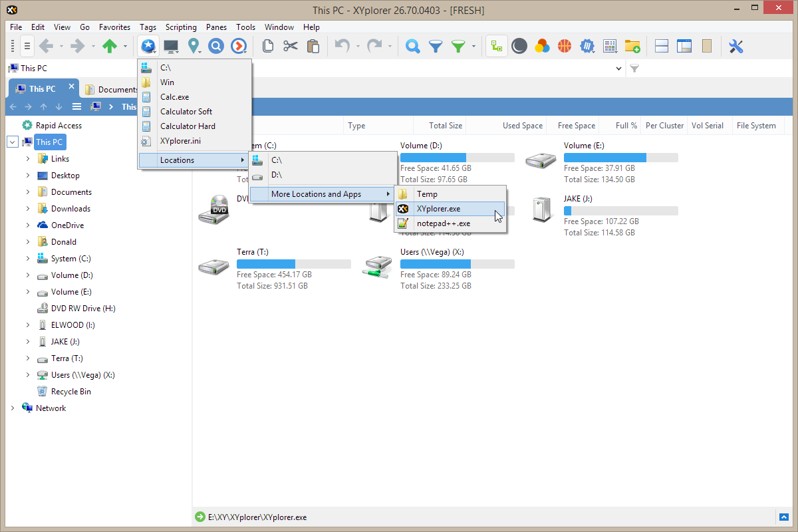Click the Free Space column header
Viewport: 798px width, 532px height.
click(576, 126)
